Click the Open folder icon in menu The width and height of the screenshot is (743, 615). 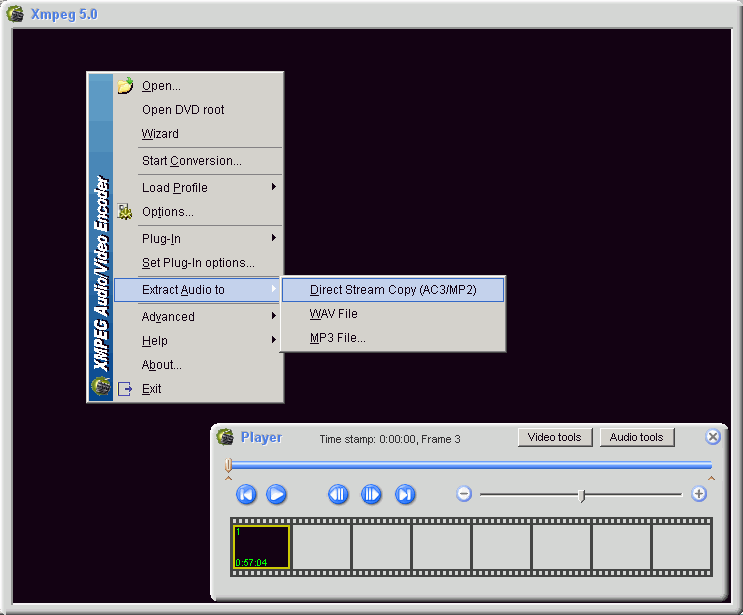point(126,86)
